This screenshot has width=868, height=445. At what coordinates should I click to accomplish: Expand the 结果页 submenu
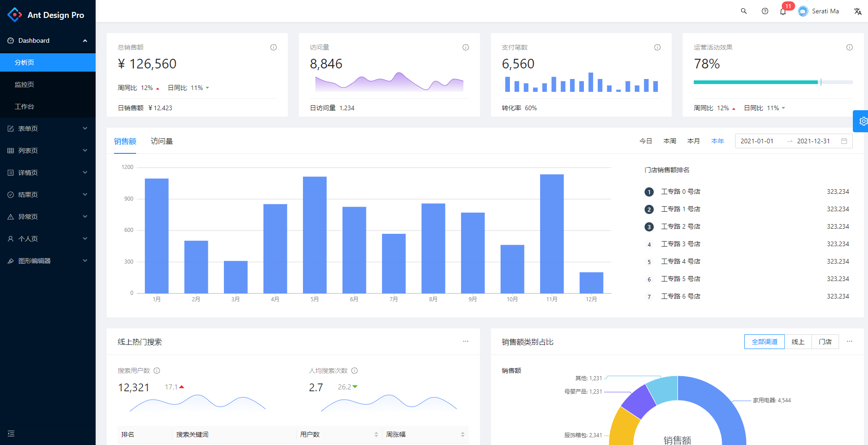point(85,195)
